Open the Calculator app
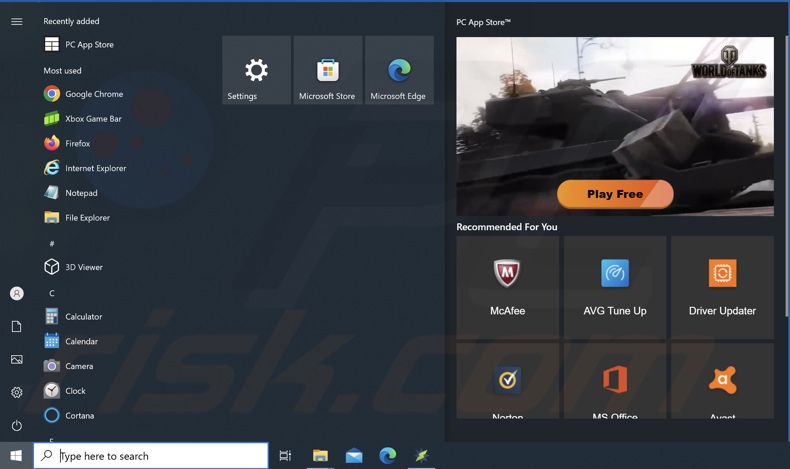The height and width of the screenshot is (469, 790). pyautogui.click(x=74, y=316)
